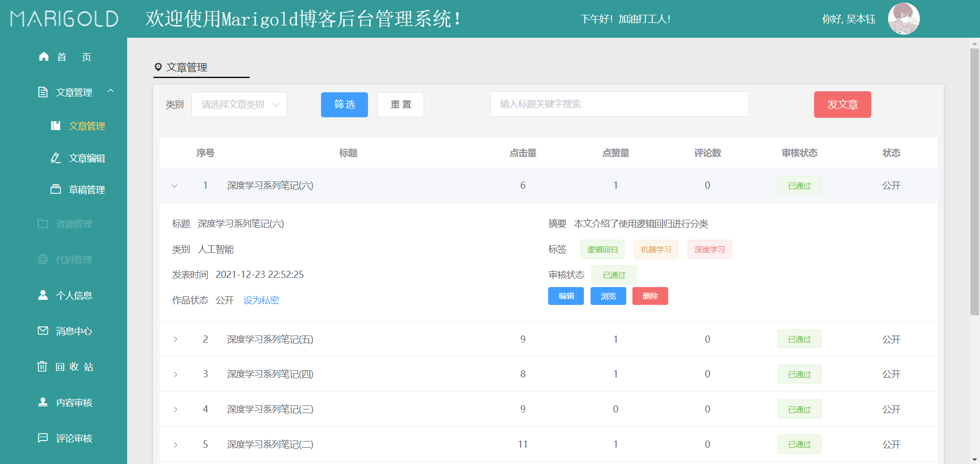
Task: Open the 代码管理 gear icon
Action: [43, 259]
